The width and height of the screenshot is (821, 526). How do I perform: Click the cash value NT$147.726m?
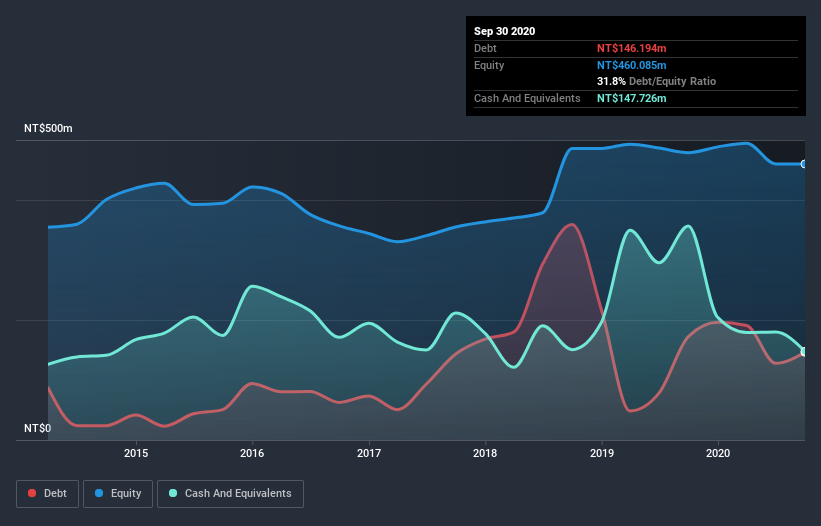[x=631, y=98]
